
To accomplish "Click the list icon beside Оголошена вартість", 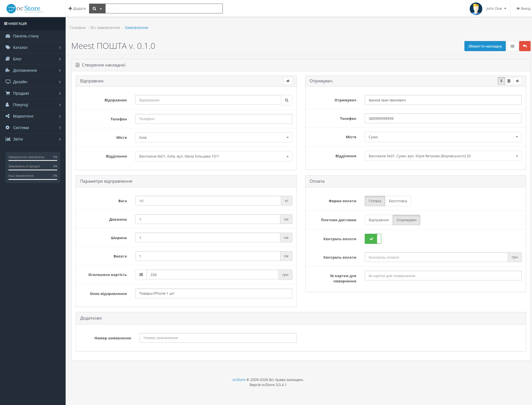I will pos(141,275).
